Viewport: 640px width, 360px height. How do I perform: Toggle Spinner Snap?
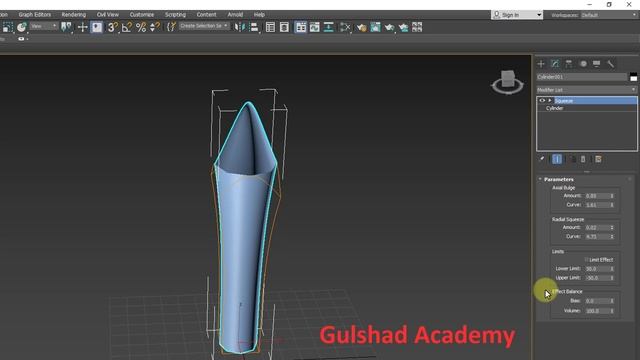(155, 27)
